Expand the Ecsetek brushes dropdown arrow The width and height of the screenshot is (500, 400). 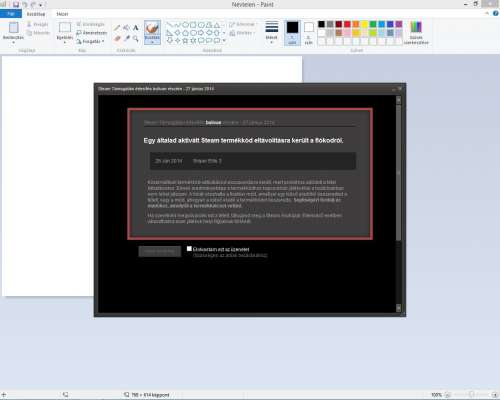(x=152, y=42)
